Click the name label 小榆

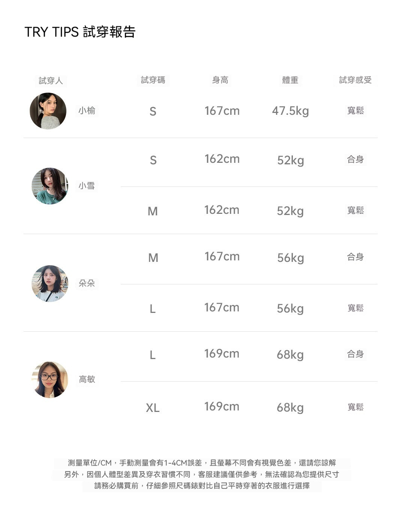(x=87, y=111)
